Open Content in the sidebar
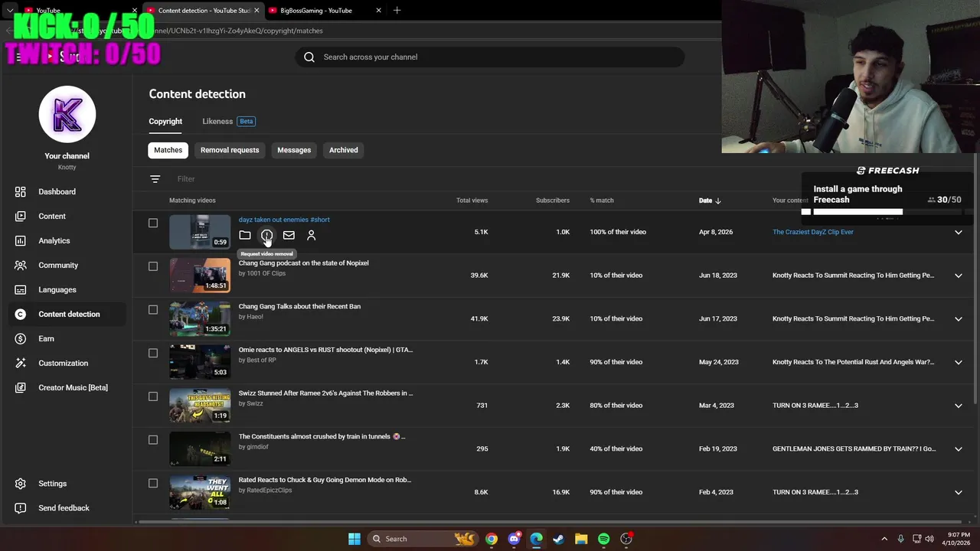980x551 pixels. point(52,216)
